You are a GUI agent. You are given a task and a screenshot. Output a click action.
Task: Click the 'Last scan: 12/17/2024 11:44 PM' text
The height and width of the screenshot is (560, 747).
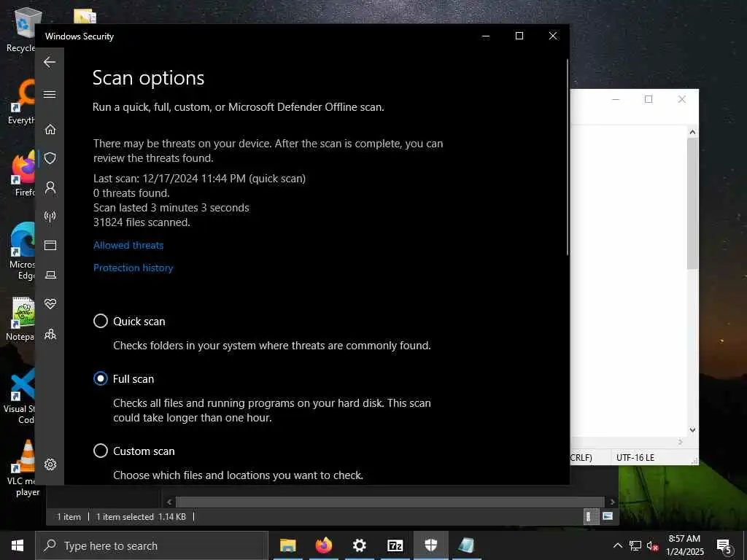pos(169,179)
